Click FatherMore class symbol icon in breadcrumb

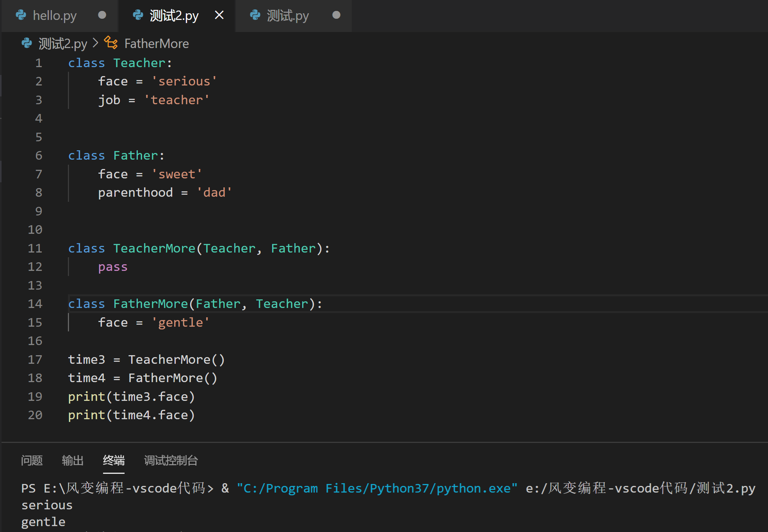coord(111,43)
